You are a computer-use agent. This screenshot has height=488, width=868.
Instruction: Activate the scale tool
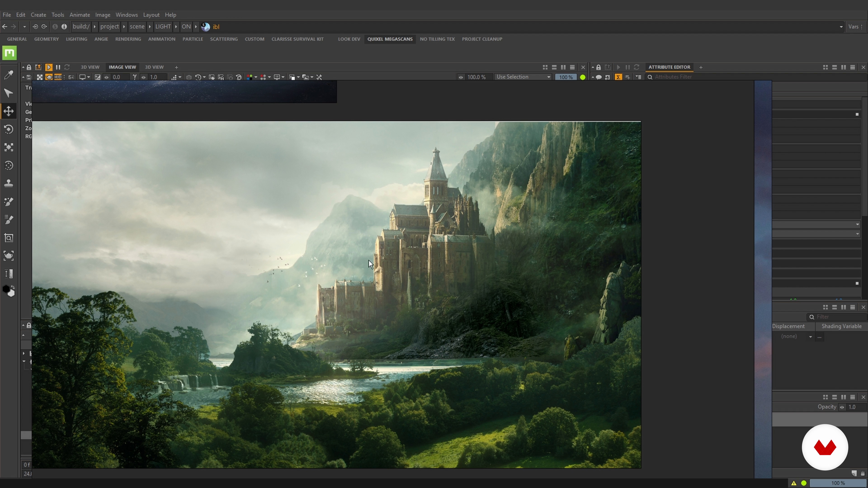(9, 147)
